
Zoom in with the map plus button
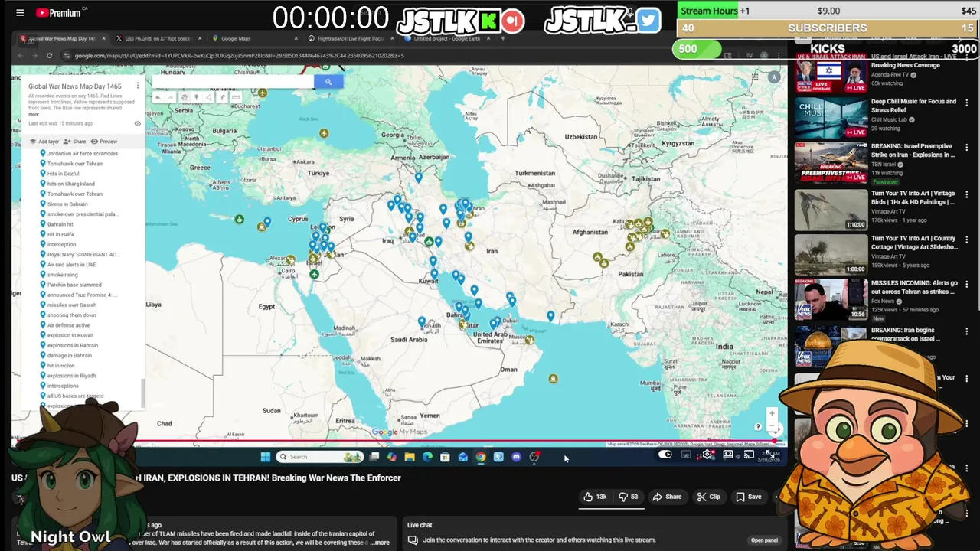[772, 413]
